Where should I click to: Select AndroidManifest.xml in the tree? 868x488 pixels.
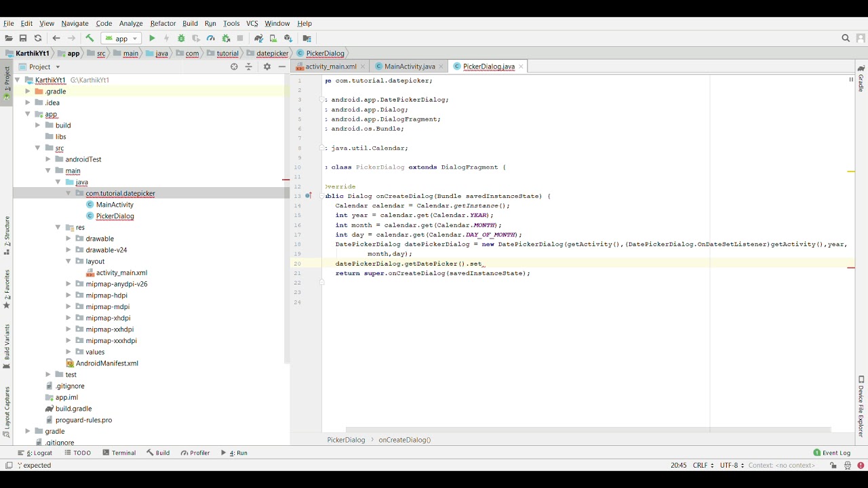pos(106,363)
